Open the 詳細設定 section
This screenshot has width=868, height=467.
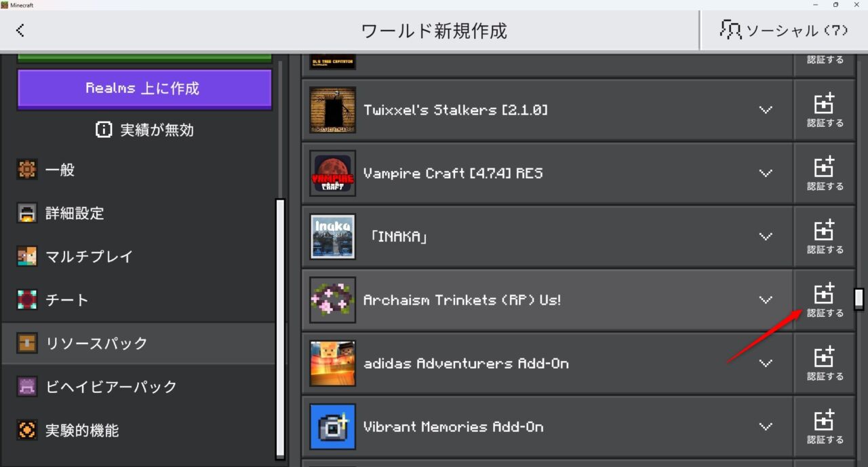tap(138, 213)
